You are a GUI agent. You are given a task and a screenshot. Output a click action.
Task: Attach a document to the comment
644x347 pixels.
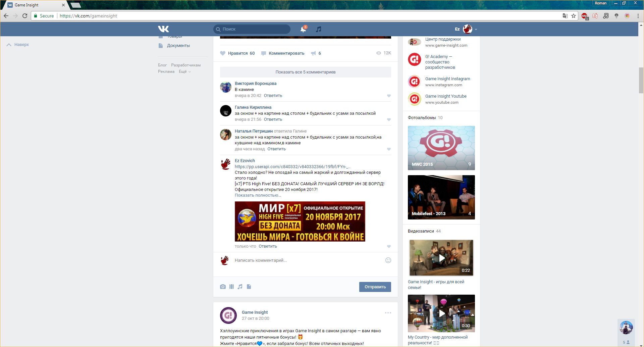[249, 287]
